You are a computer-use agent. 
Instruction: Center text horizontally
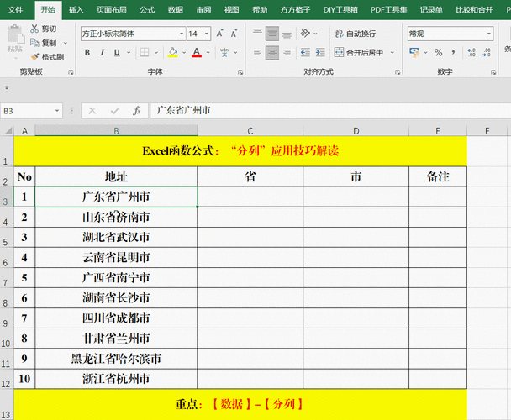click(x=272, y=52)
